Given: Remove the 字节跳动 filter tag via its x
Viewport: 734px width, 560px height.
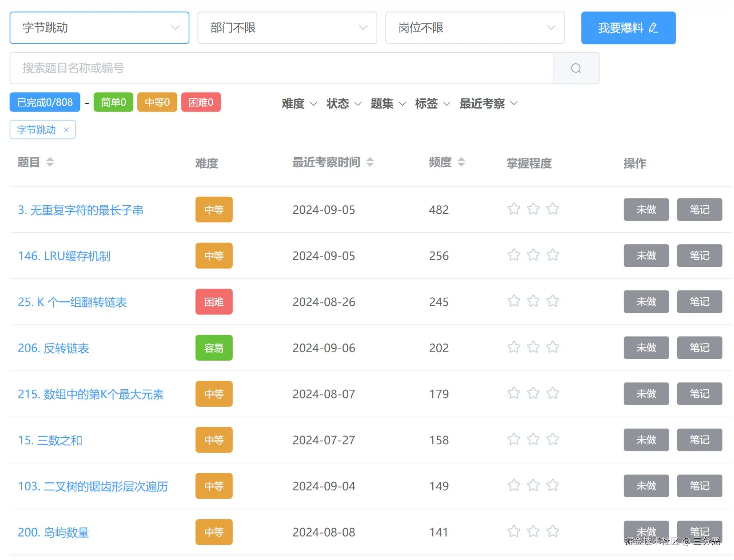Looking at the screenshot, I should click(x=66, y=130).
